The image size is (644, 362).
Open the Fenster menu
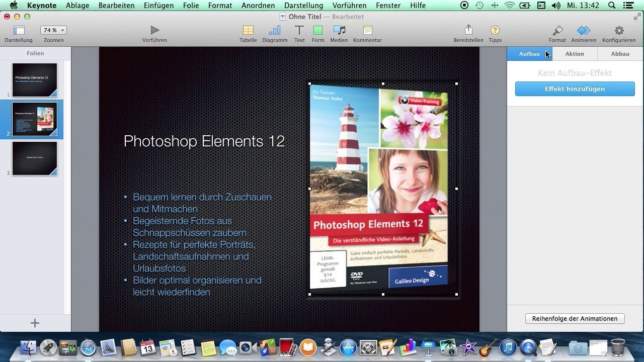[388, 6]
